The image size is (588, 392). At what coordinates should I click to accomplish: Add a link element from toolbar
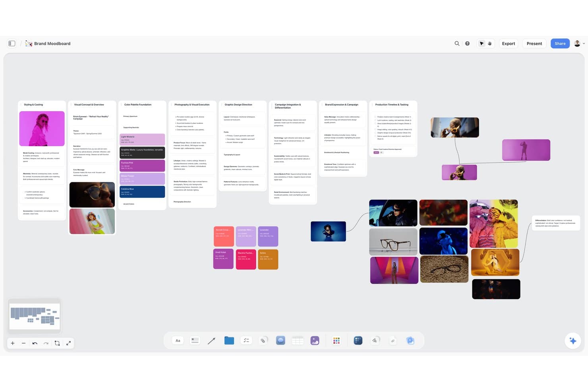pos(263,341)
